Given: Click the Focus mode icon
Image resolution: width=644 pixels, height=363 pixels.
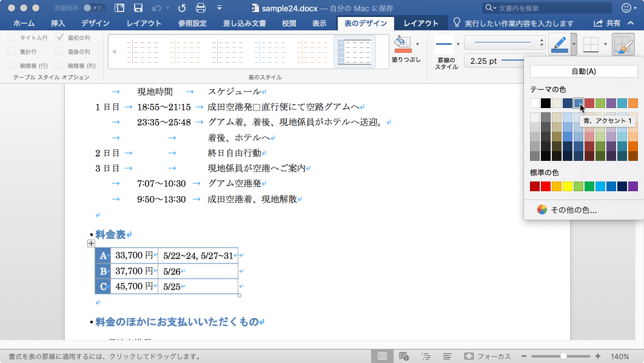Looking at the screenshot, I should (x=469, y=356).
